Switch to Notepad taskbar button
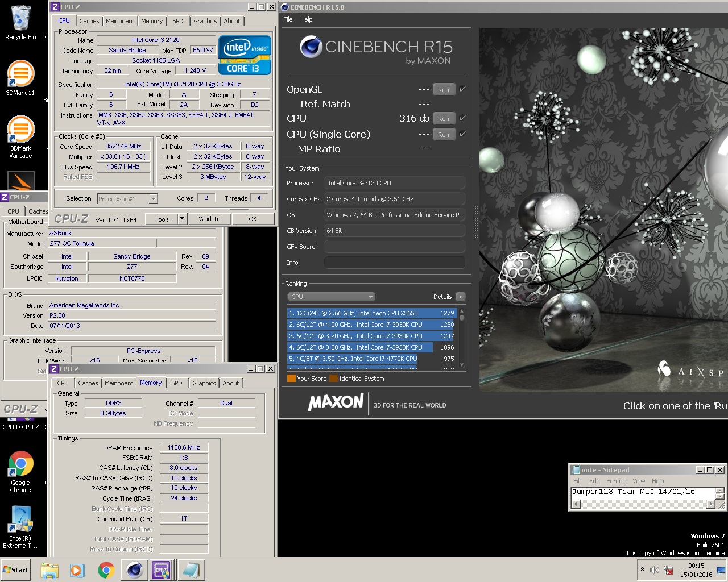This screenshot has height=582, width=728. (x=191, y=570)
